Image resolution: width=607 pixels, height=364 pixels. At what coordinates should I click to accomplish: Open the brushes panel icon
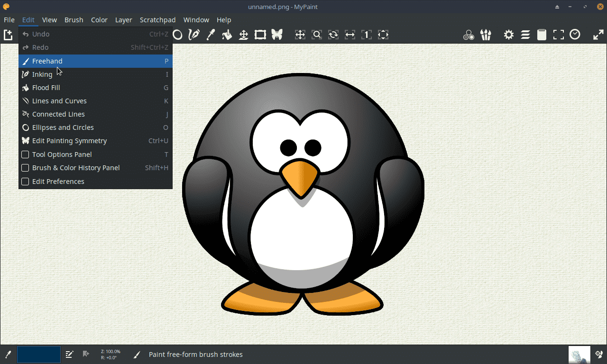pos(486,34)
